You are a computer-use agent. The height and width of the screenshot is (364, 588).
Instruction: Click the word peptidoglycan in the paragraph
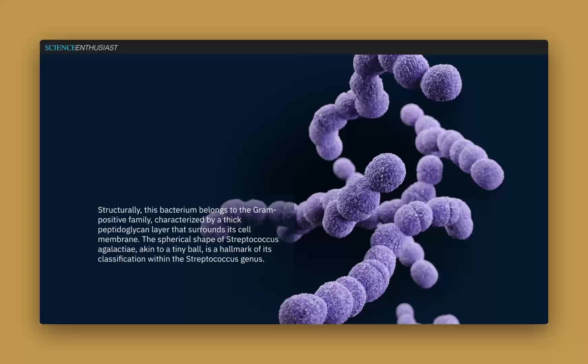tap(123, 230)
